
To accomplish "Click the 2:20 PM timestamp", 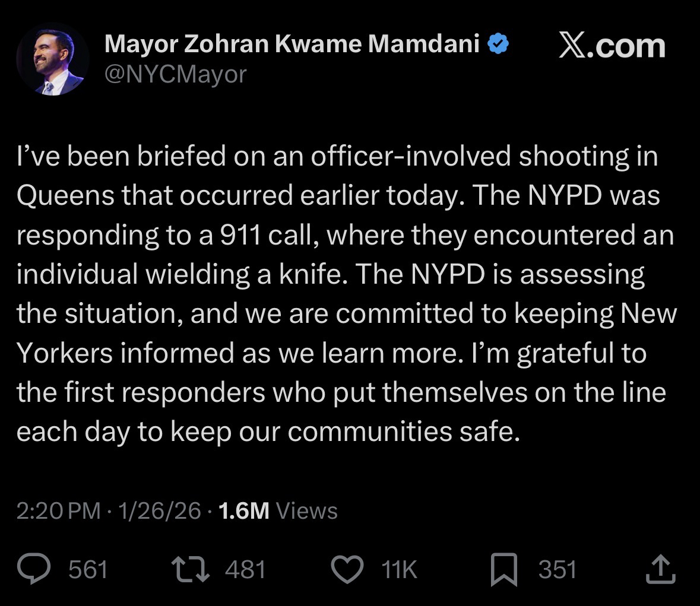I will click(59, 511).
